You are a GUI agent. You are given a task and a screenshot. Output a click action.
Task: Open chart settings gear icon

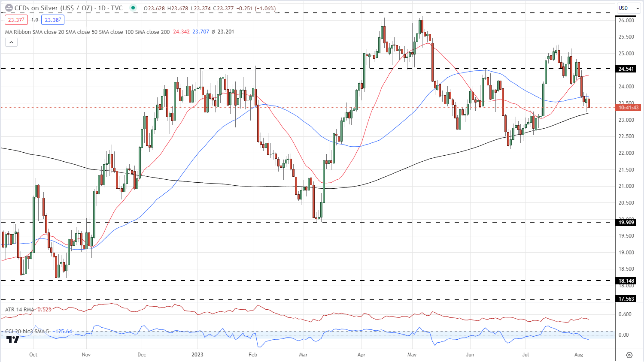629,355
